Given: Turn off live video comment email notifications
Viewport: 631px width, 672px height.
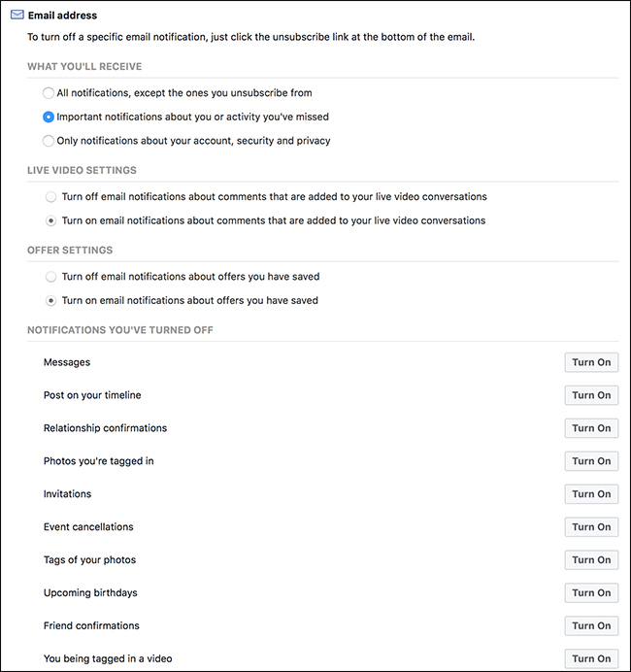Looking at the screenshot, I should point(50,196).
